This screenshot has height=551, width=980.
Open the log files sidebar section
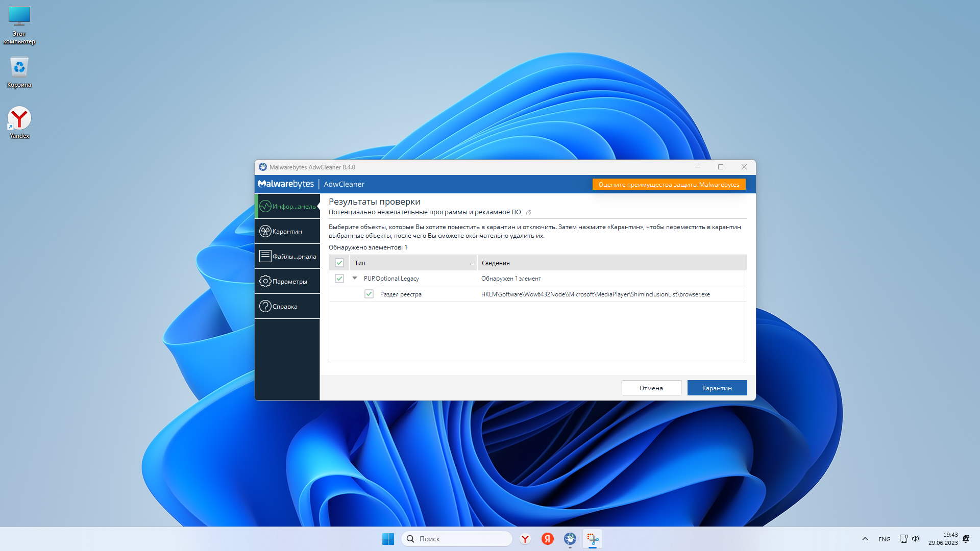tap(287, 257)
